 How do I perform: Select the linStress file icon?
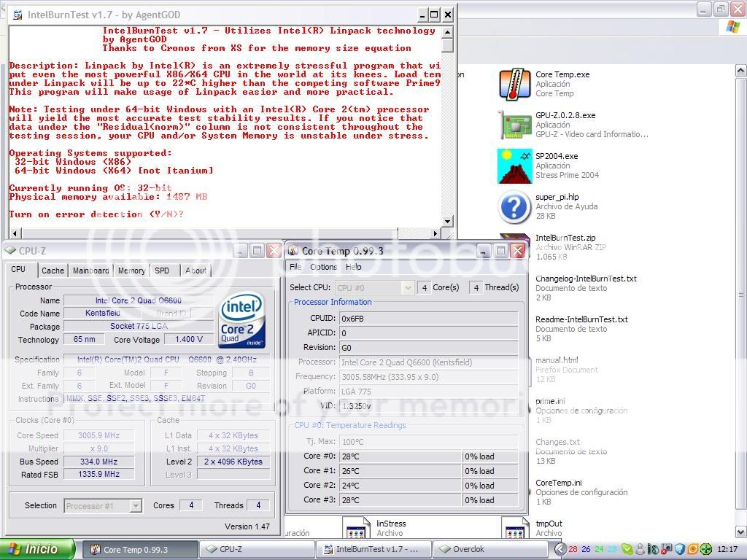pyautogui.click(x=356, y=529)
